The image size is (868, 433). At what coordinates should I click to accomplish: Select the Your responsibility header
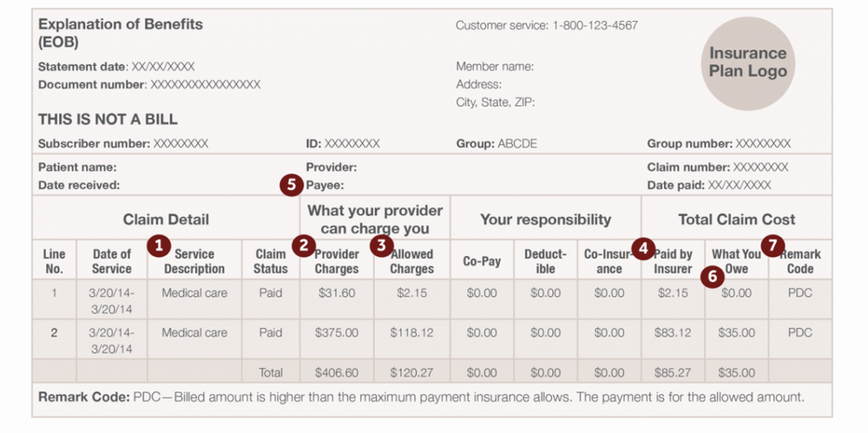(545, 220)
